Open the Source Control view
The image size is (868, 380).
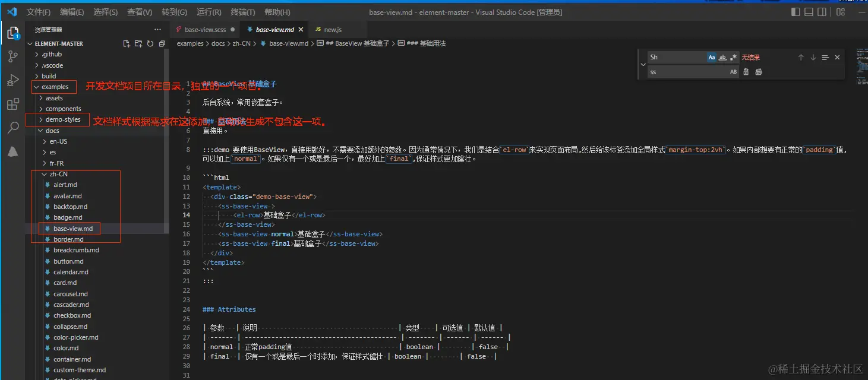tap(12, 56)
